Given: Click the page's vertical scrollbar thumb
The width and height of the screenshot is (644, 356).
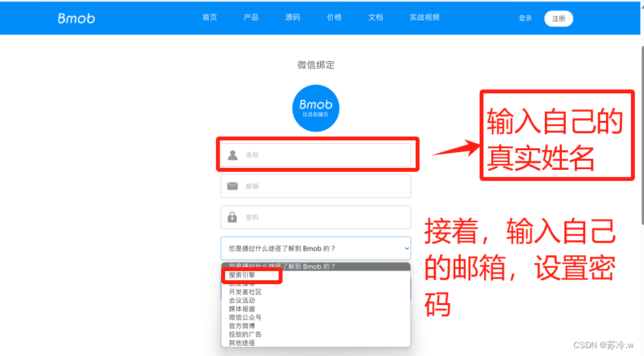Looking at the screenshot, I should [642, 136].
